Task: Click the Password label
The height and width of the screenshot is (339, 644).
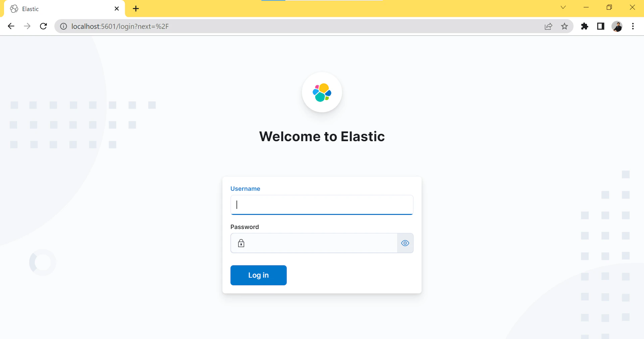Action: click(245, 227)
